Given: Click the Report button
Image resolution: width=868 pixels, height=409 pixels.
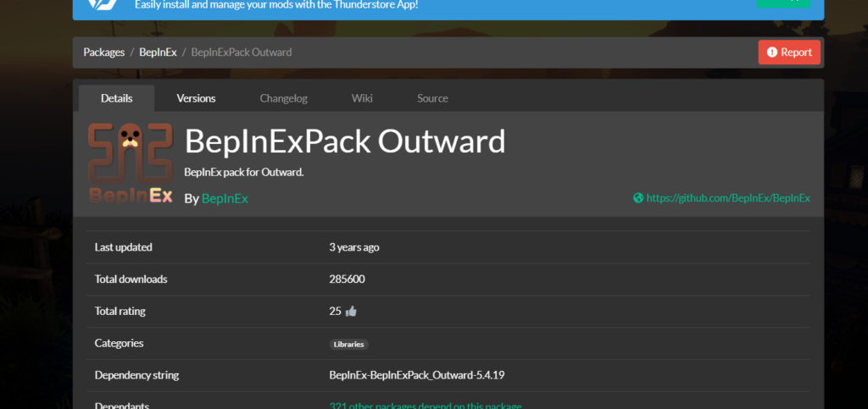Looking at the screenshot, I should pos(789,53).
